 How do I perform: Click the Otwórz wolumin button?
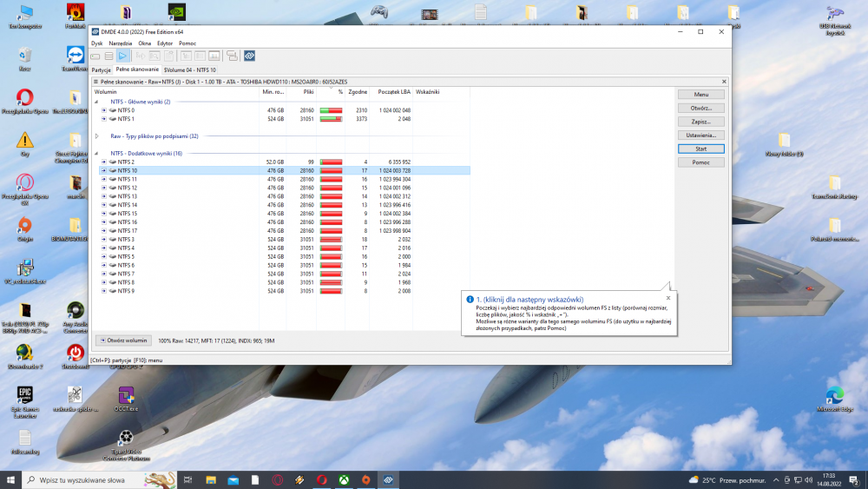[123, 340]
